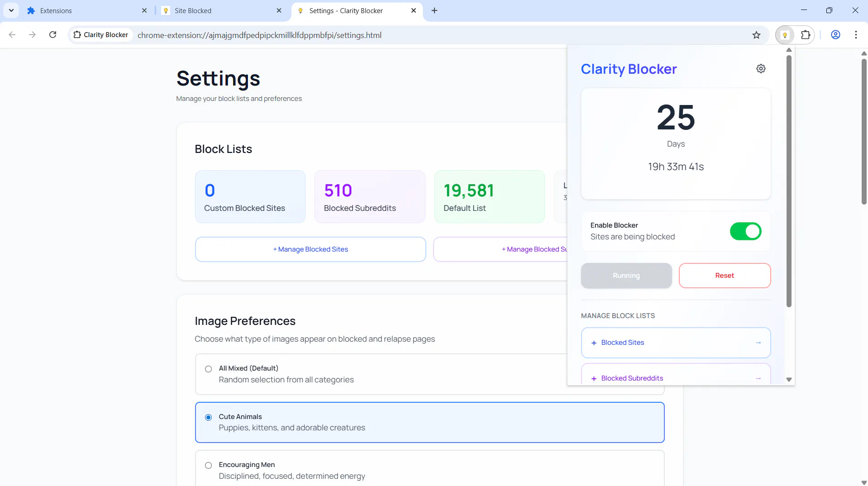Image resolution: width=868 pixels, height=486 pixels.
Task: Click the page vertical scrollbar thumb
Action: [863, 131]
